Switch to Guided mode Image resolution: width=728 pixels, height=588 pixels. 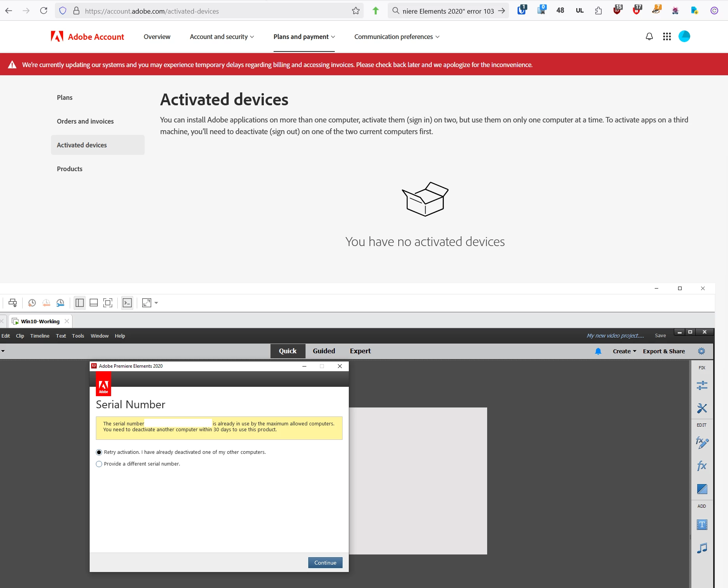click(x=324, y=351)
